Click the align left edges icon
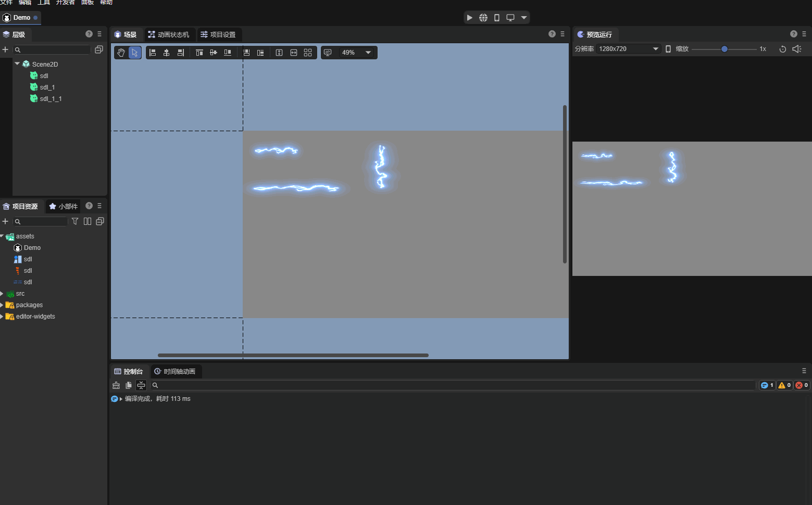The height and width of the screenshot is (505, 812). (153, 53)
